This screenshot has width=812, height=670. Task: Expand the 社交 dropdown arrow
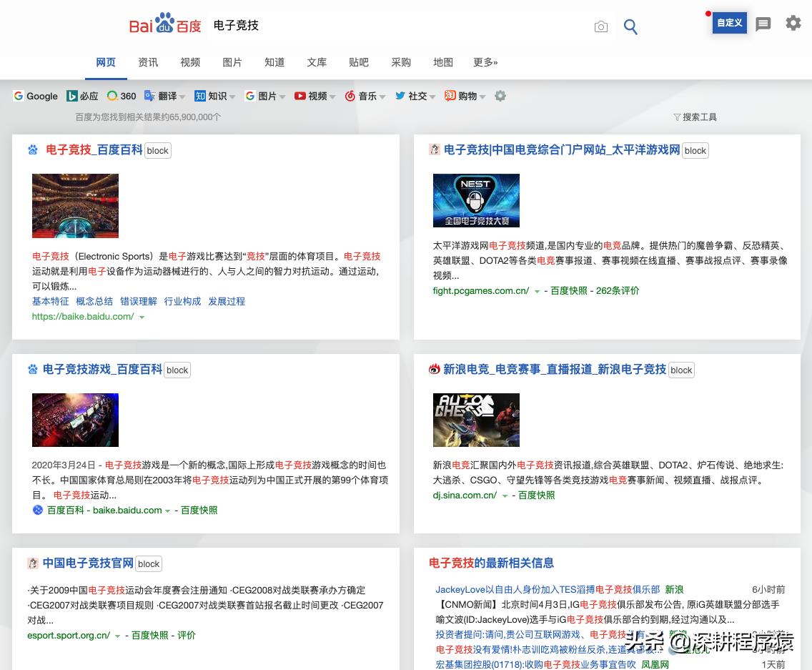pyautogui.click(x=432, y=97)
